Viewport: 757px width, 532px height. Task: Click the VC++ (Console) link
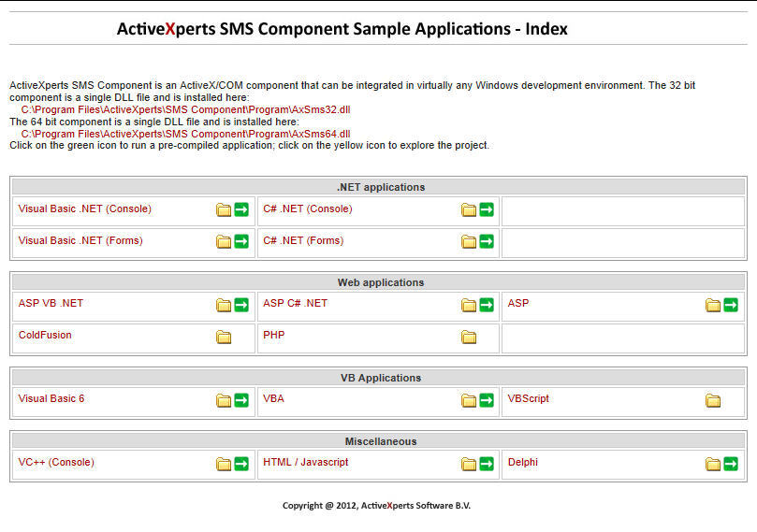coord(56,463)
